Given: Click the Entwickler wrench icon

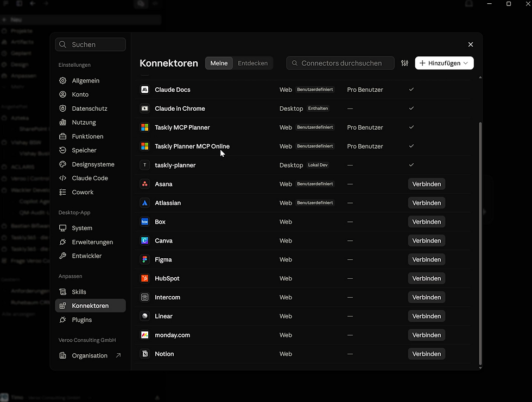Looking at the screenshot, I should 63,256.
